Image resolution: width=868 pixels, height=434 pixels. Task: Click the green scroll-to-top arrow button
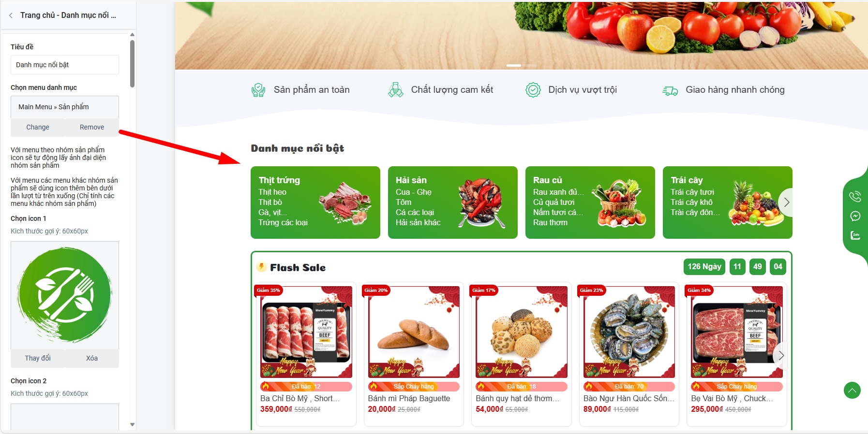(852, 390)
